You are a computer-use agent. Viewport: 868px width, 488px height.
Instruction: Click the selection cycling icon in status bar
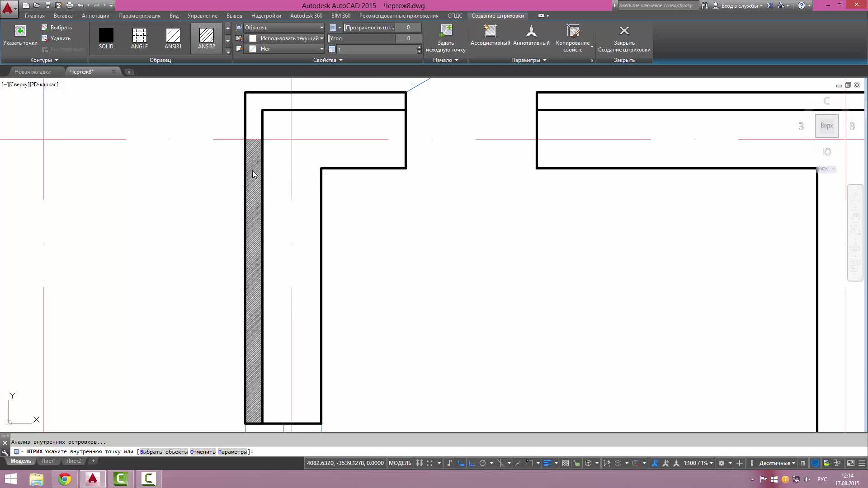pyautogui.click(x=576, y=463)
